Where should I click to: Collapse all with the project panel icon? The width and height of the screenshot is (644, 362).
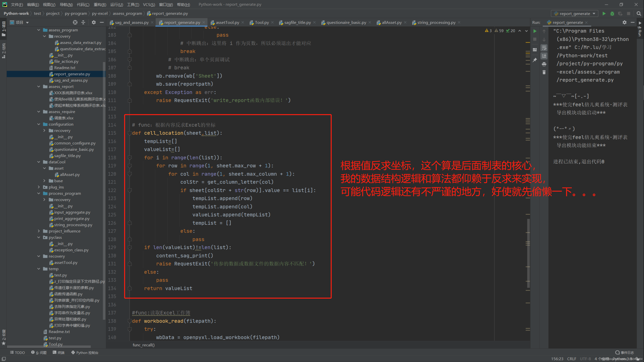[83, 22]
